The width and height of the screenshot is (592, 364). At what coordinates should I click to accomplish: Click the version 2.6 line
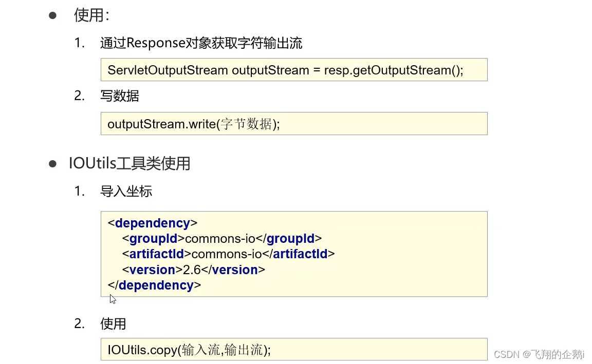(x=194, y=270)
